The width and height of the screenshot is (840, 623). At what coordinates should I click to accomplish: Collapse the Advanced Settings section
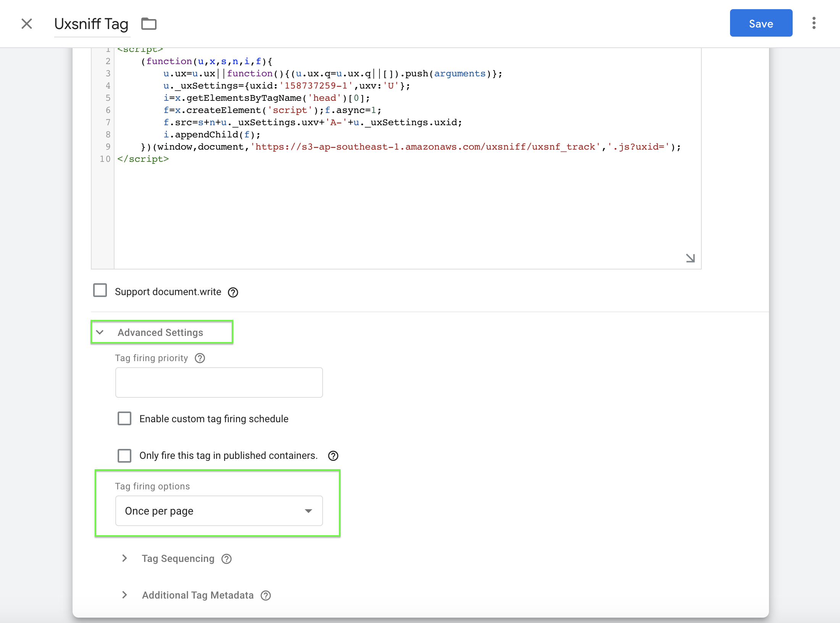[162, 332]
